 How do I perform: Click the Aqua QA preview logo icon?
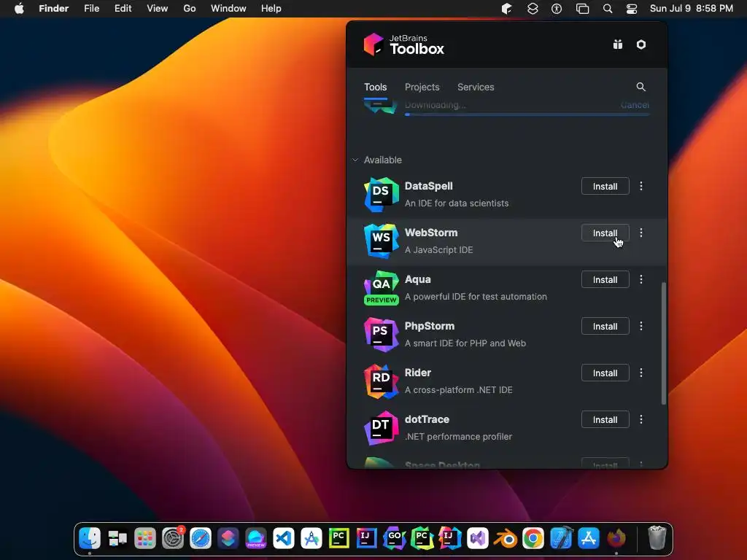(x=381, y=287)
